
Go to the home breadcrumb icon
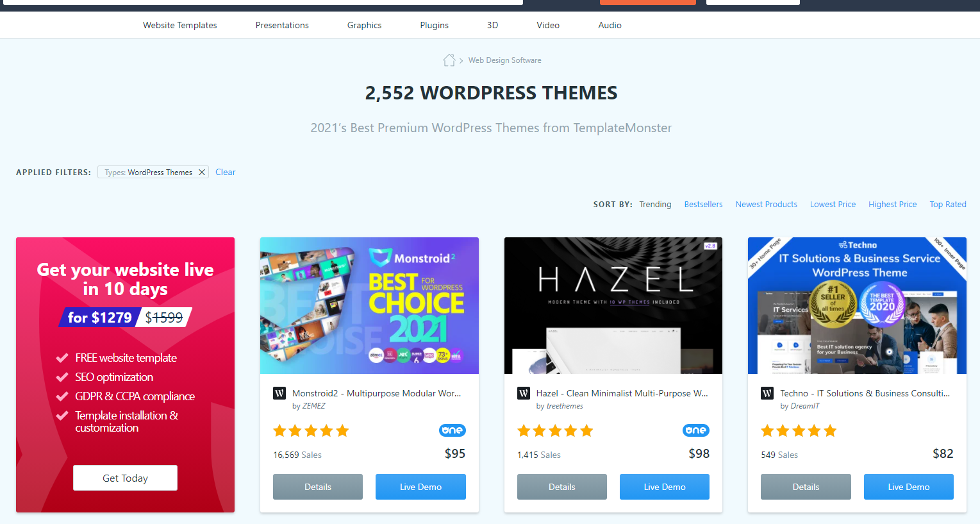pos(449,60)
